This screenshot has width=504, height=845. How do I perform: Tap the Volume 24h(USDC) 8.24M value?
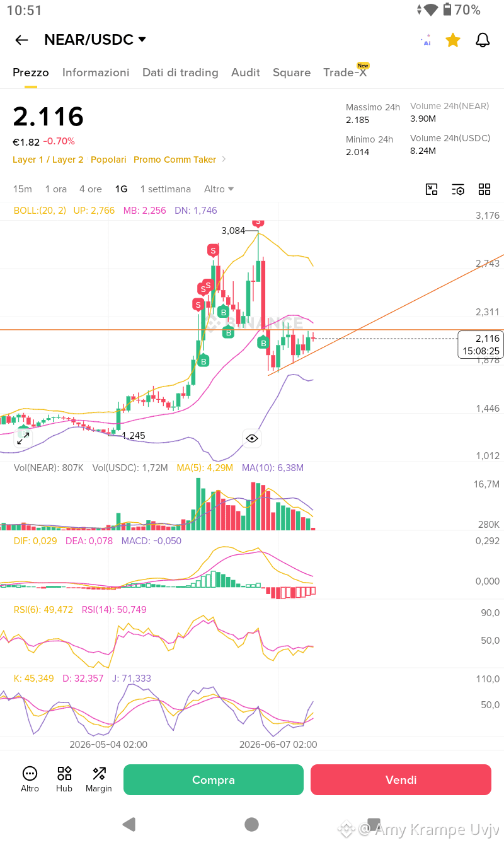point(423,151)
